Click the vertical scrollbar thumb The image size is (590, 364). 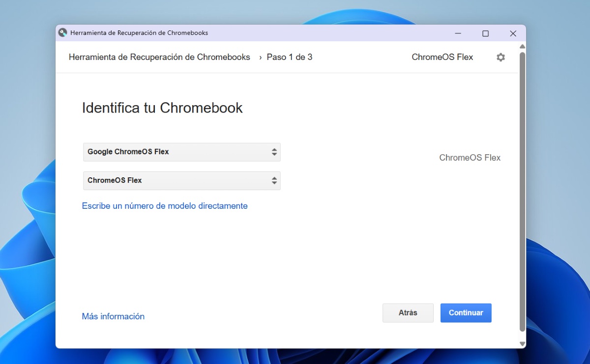pos(522,192)
